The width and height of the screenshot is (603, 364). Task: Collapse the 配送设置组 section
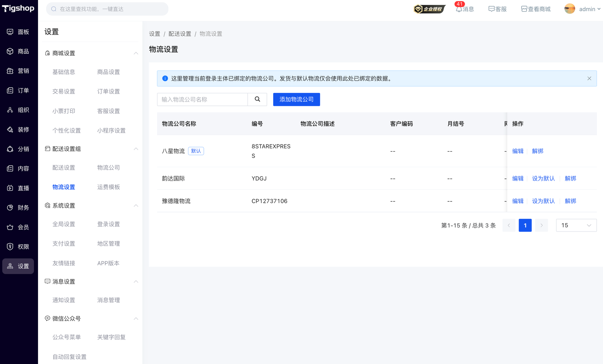pyautogui.click(x=136, y=149)
